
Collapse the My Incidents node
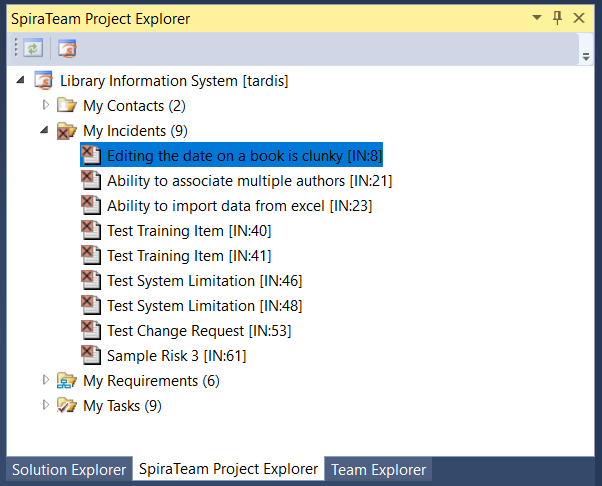pos(45,130)
